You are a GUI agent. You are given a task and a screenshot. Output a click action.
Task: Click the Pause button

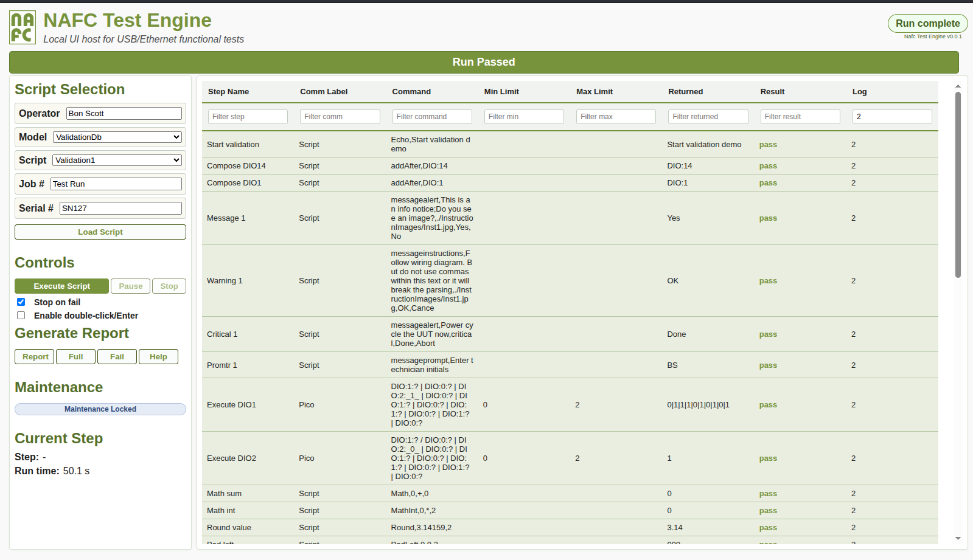[130, 286]
